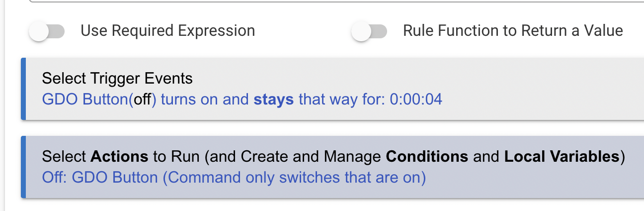Click the "Off: GDO Button" action line
This screenshot has width=644, height=211.
[x=99, y=178]
